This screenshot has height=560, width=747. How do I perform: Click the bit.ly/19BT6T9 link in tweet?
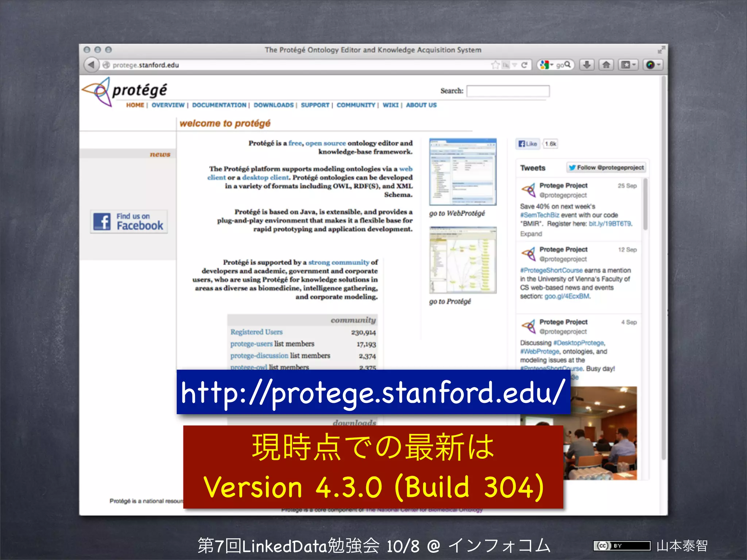[x=610, y=224]
